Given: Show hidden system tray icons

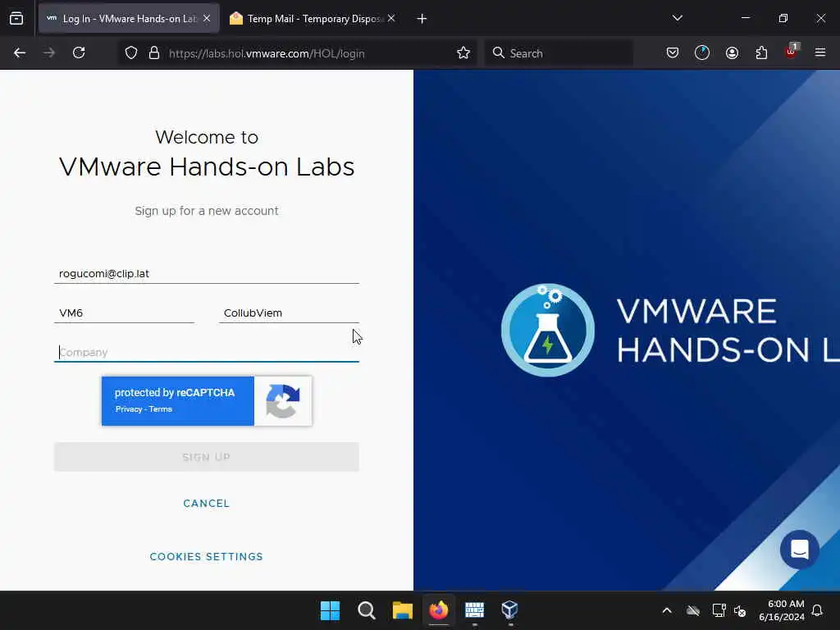Looking at the screenshot, I should point(667,610).
